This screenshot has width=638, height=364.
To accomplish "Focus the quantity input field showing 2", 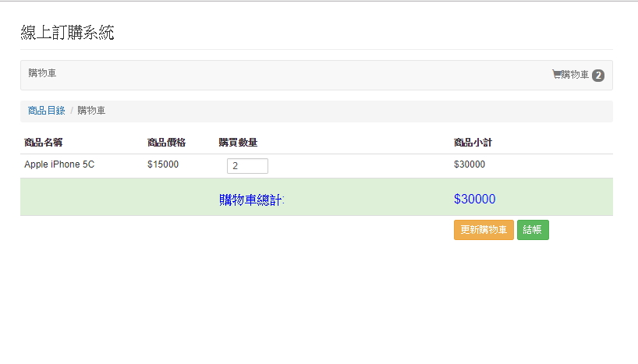I will click(x=247, y=166).
